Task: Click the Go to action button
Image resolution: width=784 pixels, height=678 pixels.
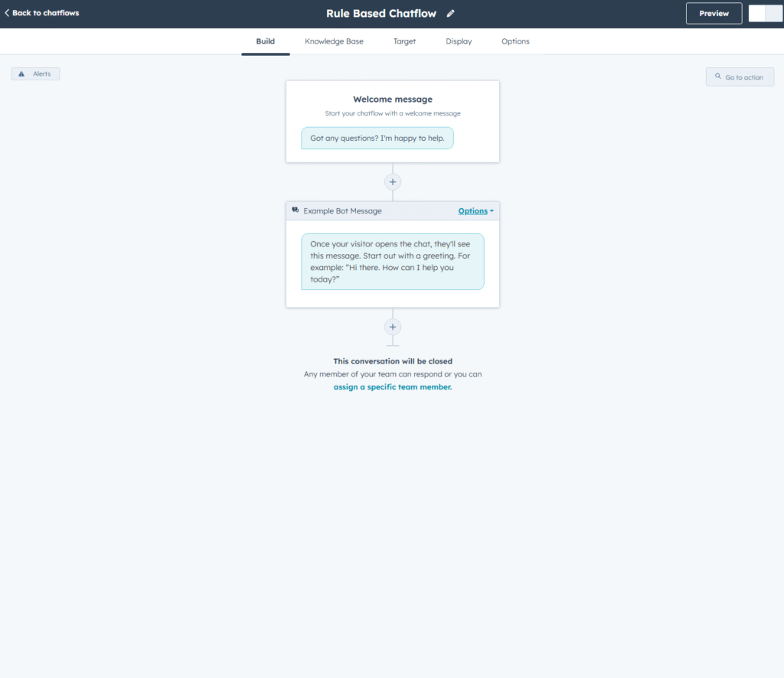Action: (x=740, y=77)
